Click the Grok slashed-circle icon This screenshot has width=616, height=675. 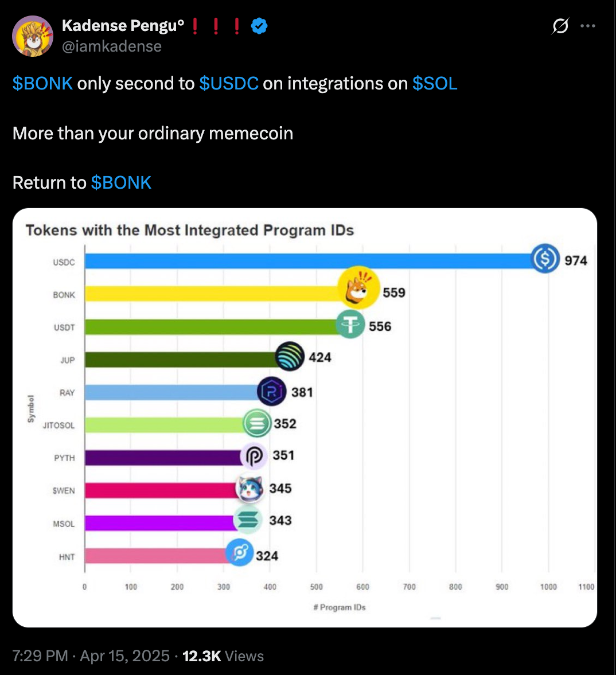click(560, 26)
